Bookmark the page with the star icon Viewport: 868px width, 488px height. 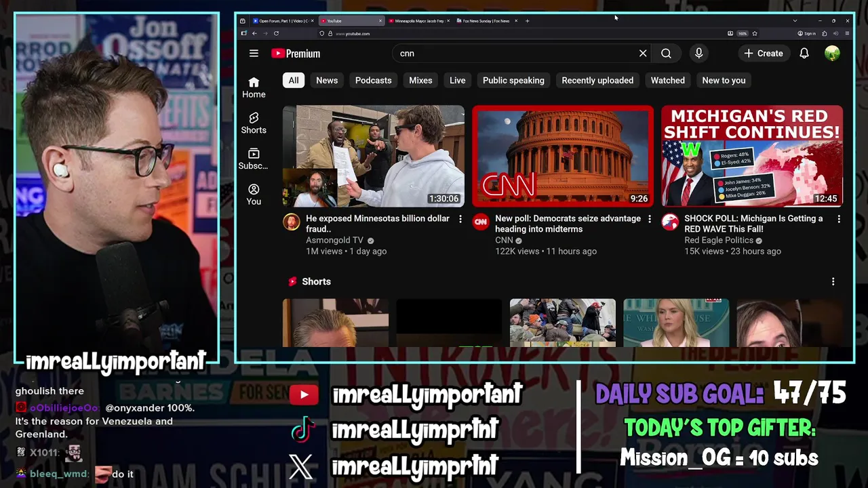pos(755,33)
